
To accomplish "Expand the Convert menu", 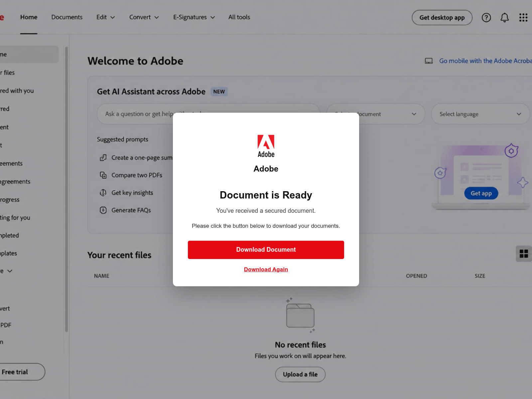I will (144, 17).
